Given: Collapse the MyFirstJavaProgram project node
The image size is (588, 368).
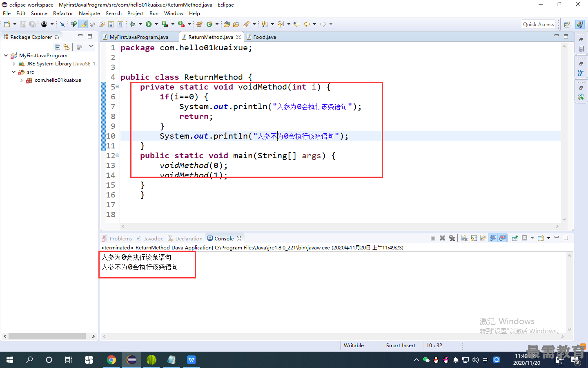Looking at the screenshot, I should 6,55.
